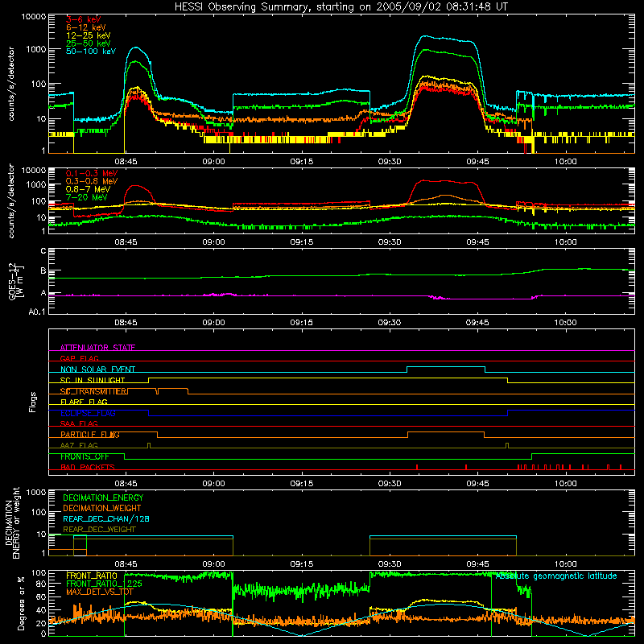Click the cyan 50-100 keV peak near 08:47
644x644 pixels.
135,47
